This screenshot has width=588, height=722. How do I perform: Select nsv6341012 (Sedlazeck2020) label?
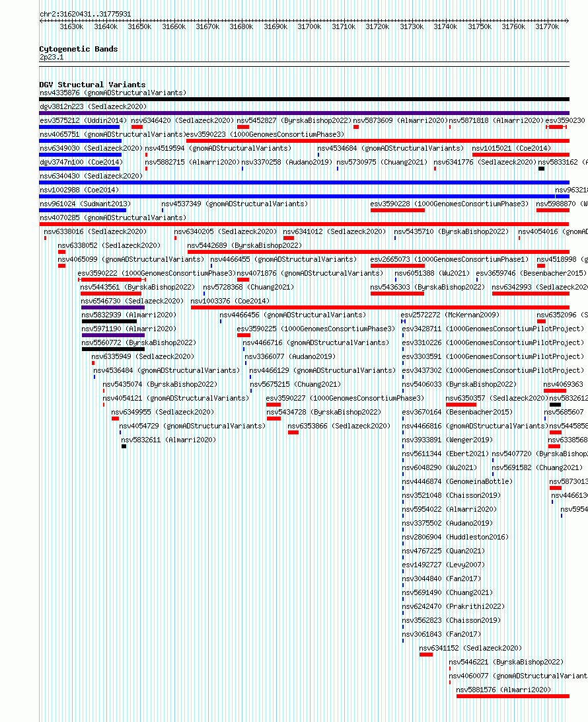point(334,231)
